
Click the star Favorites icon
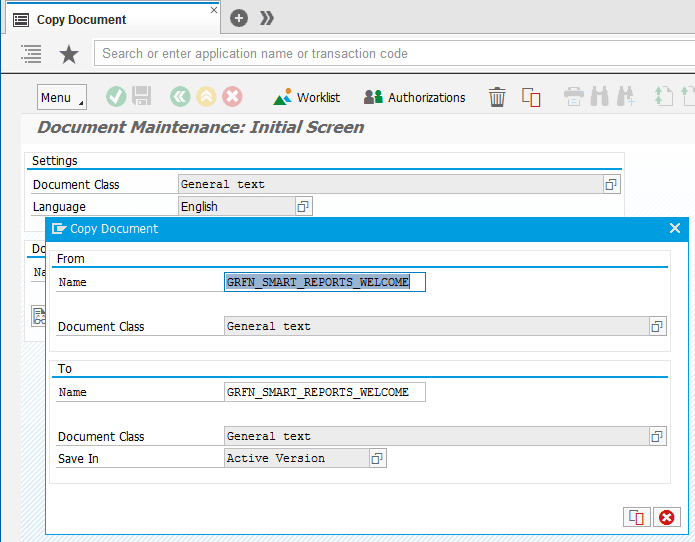(69, 54)
